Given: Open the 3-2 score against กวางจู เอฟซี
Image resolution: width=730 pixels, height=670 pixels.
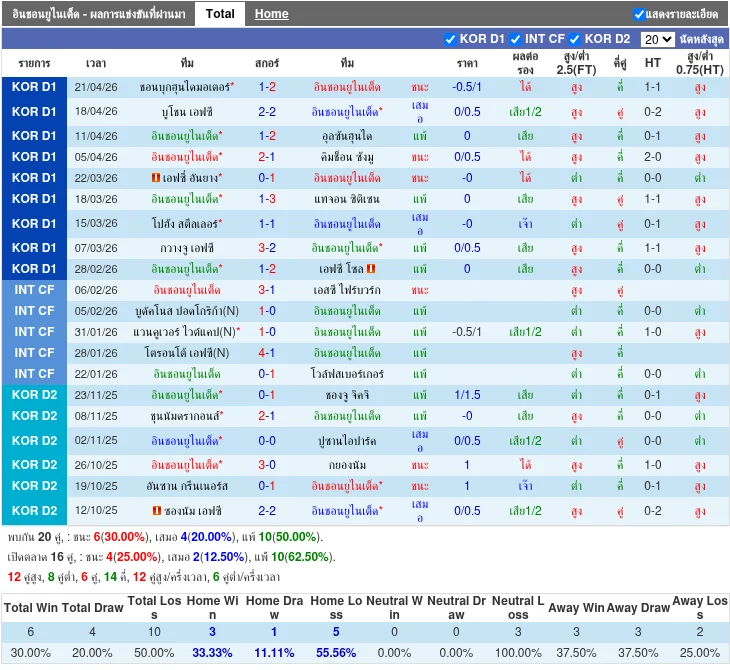Looking at the screenshot, I should click(x=267, y=248).
